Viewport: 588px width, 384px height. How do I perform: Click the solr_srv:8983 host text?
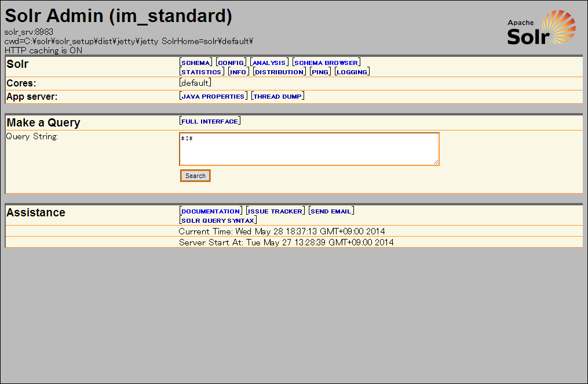[x=29, y=32]
